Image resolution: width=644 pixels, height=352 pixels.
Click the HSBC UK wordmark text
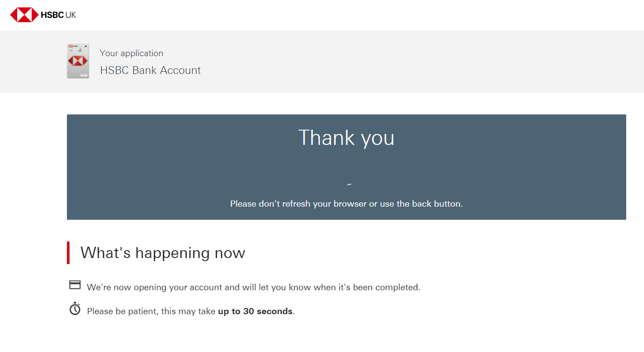(59, 15)
